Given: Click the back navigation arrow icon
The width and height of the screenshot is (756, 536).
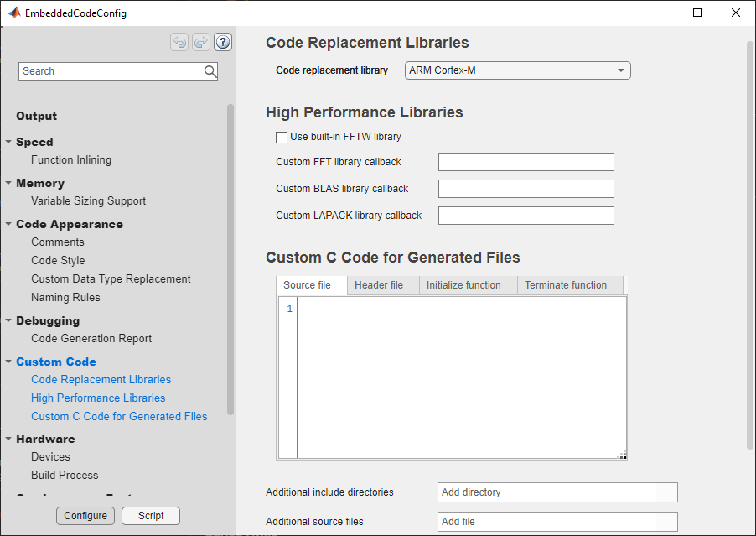Looking at the screenshot, I should click(179, 43).
